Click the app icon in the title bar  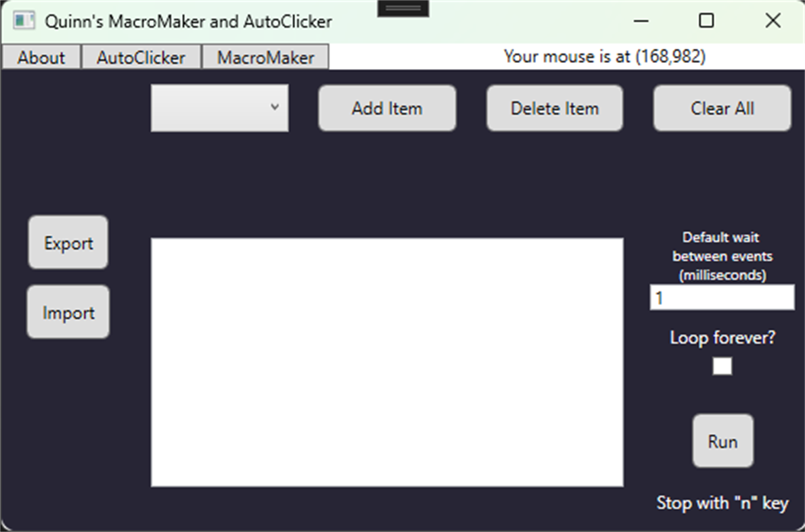[x=25, y=21]
